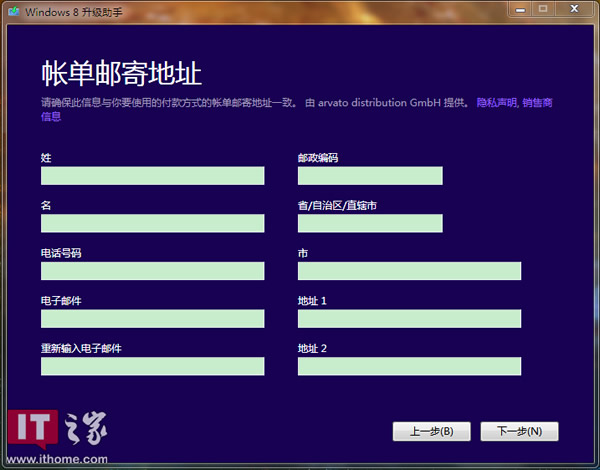Click the 重新输入电子邮件 label text
Image resolution: width=600 pixels, height=470 pixels.
pos(81,348)
